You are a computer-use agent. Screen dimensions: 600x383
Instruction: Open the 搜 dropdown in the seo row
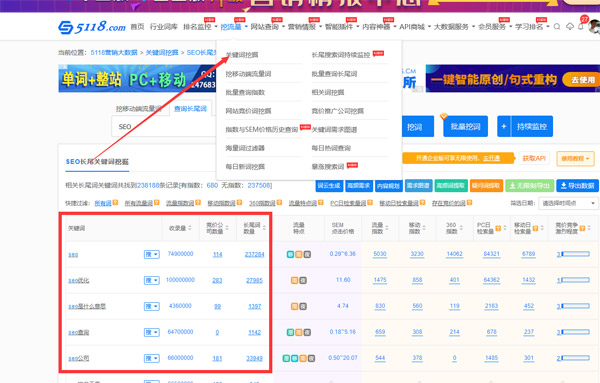click(152, 254)
